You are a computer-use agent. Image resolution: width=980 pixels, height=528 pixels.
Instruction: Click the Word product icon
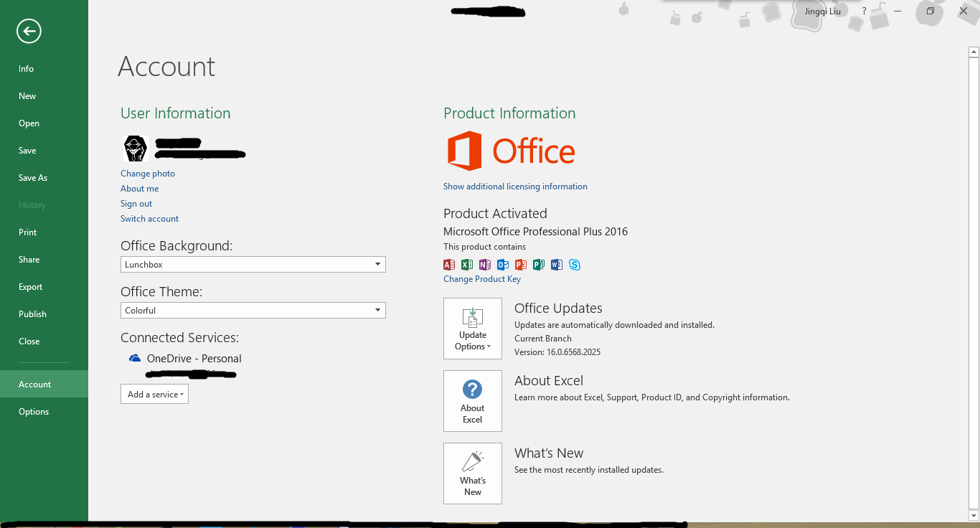pos(557,265)
